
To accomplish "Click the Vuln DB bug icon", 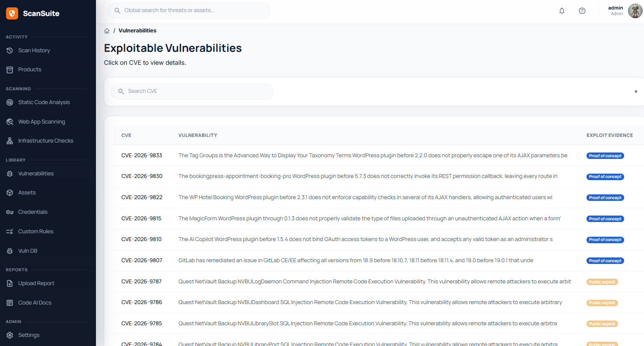I will 10,251.
